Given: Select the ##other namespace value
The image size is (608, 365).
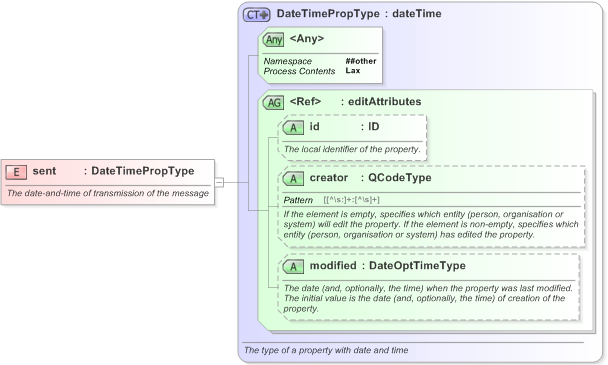Looking at the screenshot, I should 361,61.
